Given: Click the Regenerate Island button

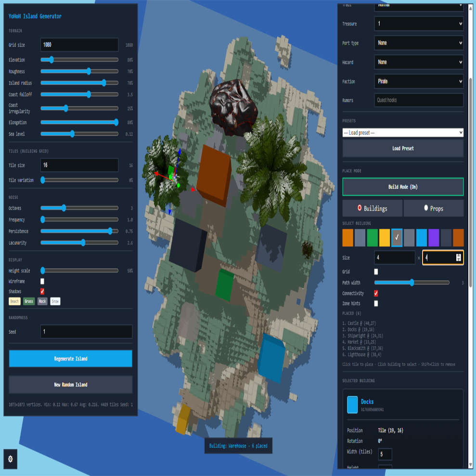Looking at the screenshot, I should [x=70, y=359].
